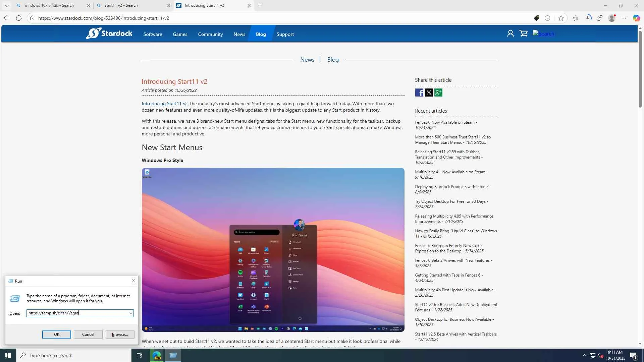Viewport: 644px width, 362px height.
Task: Open Fences 6 Now Available on Steam article
Action: click(445, 122)
